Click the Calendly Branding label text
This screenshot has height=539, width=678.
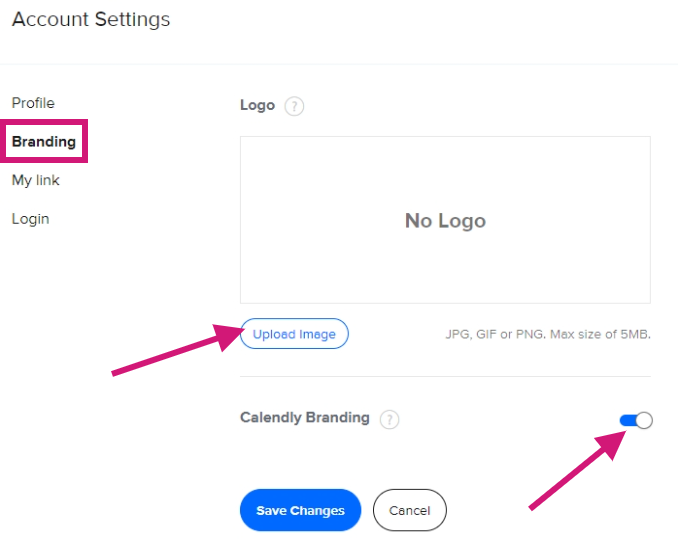[305, 418]
